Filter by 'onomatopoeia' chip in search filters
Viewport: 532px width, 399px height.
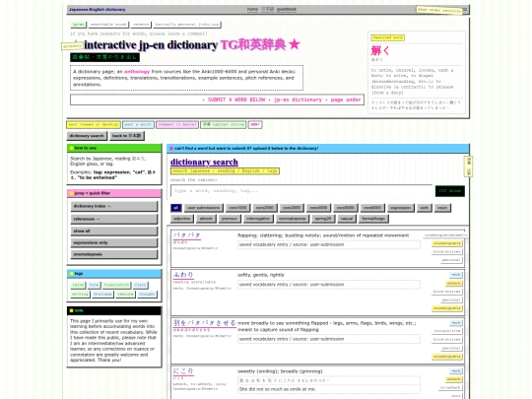(x=293, y=219)
